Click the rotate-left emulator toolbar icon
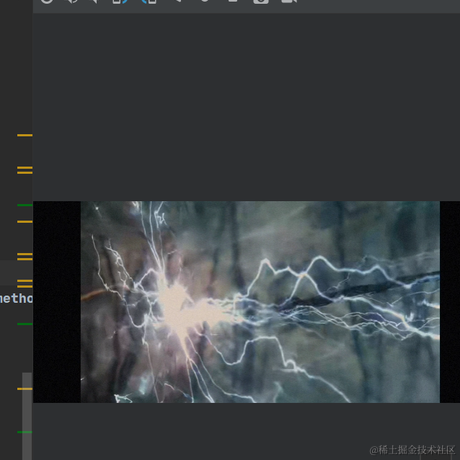The width and height of the screenshot is (460, 460). point(120,1)
